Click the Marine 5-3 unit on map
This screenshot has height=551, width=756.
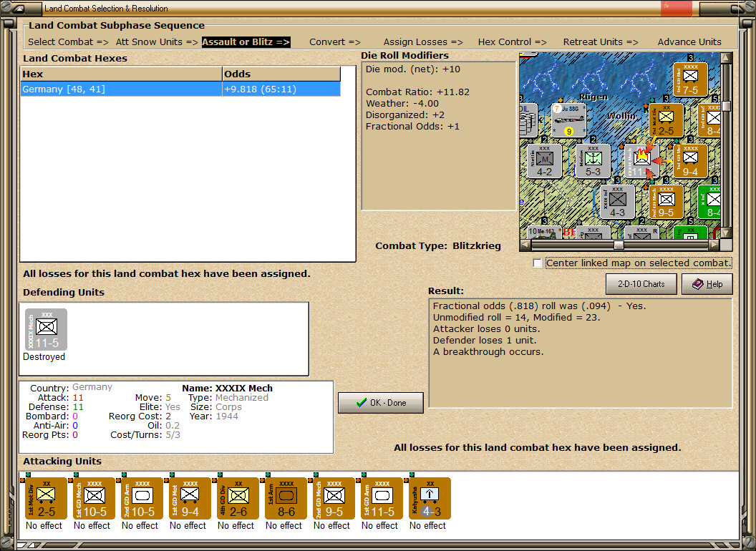pyautogui.click(x=593, y=161)
